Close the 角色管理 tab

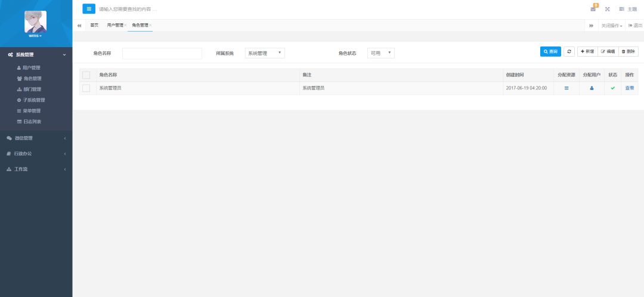coord(150,26)
